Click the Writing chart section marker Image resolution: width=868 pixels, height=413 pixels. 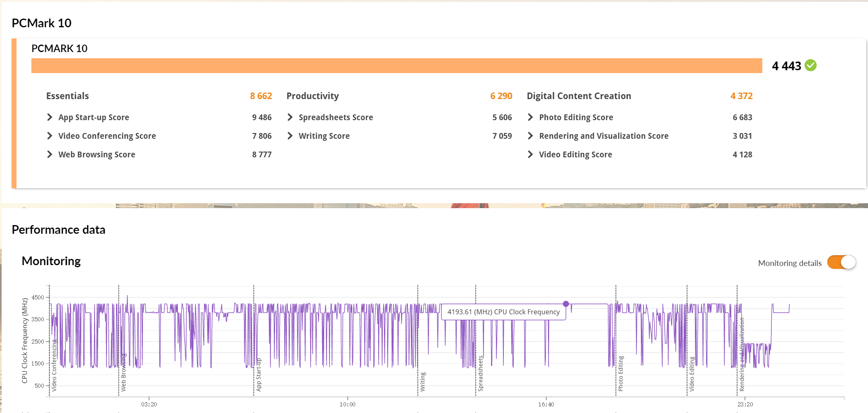click(422, 382)
